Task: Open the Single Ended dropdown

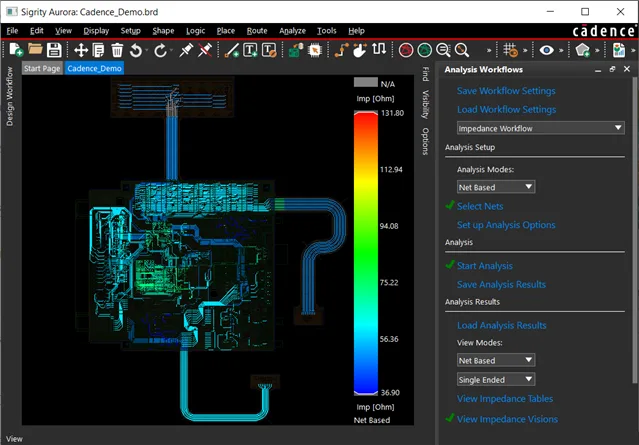Action: pos(496,379)
